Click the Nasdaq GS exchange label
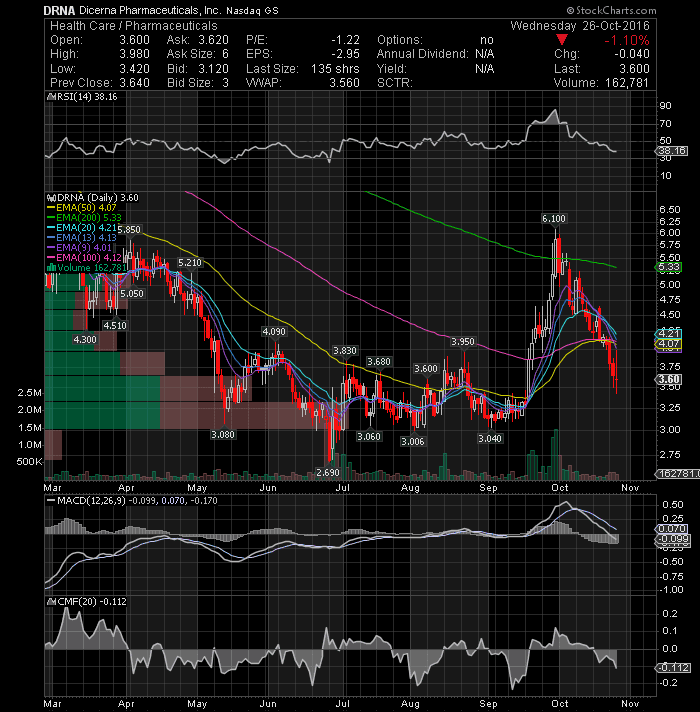Screen dimensions: 700x712 coord(252,10)
